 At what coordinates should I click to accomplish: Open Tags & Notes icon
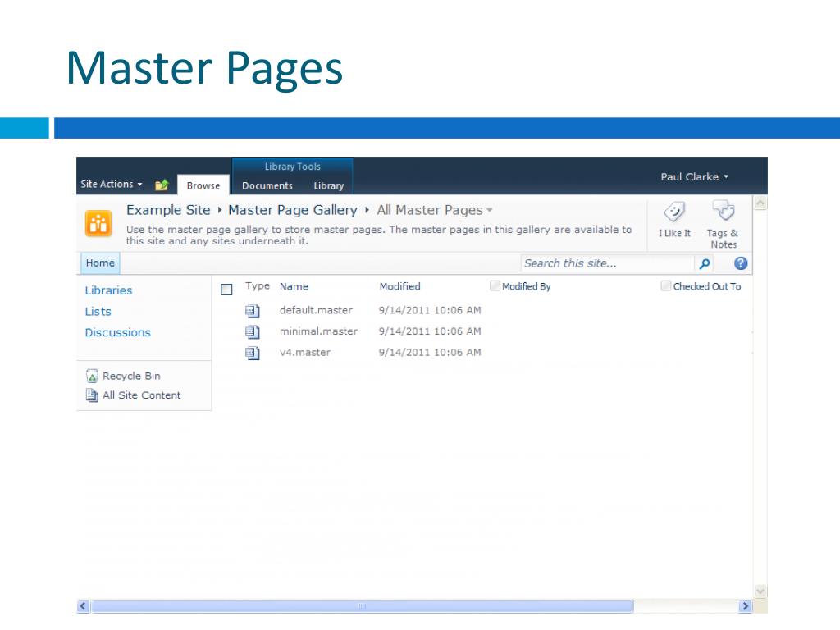tap(724, 211)
